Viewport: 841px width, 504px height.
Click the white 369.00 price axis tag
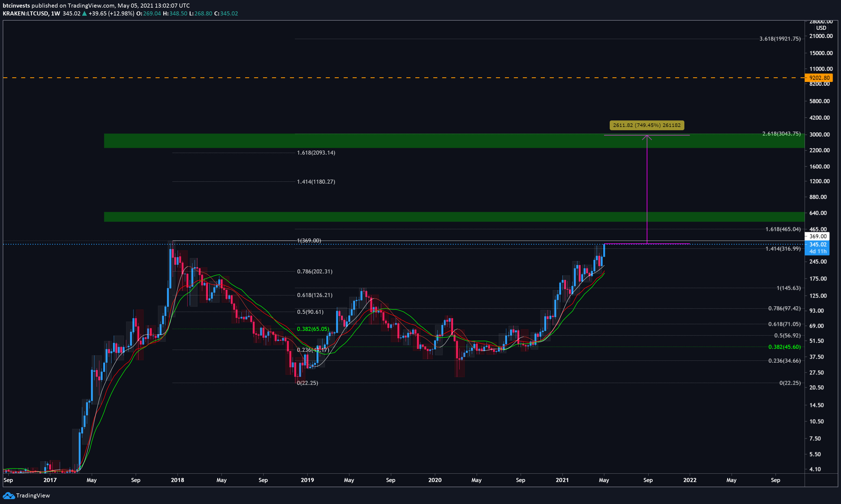pyautogui.click(x=817, y=236)
